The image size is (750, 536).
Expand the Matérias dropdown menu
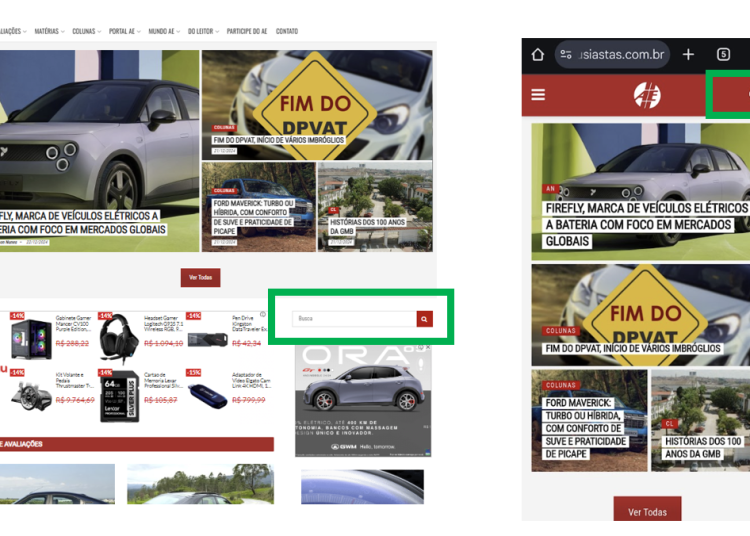(x=49, y=31)
